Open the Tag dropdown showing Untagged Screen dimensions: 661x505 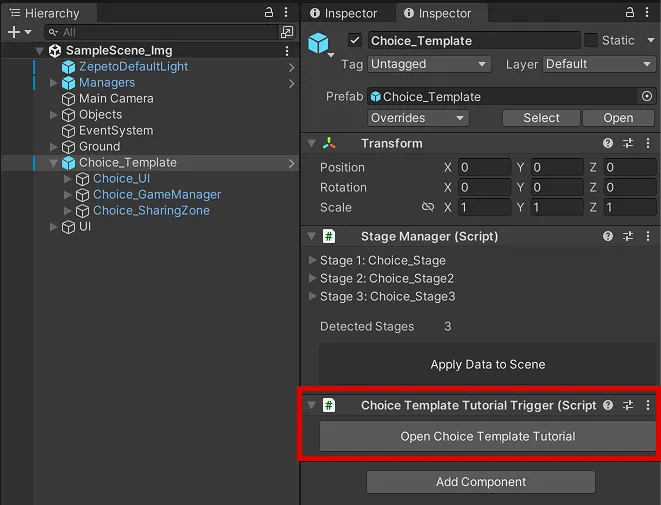tap(429, 64)
